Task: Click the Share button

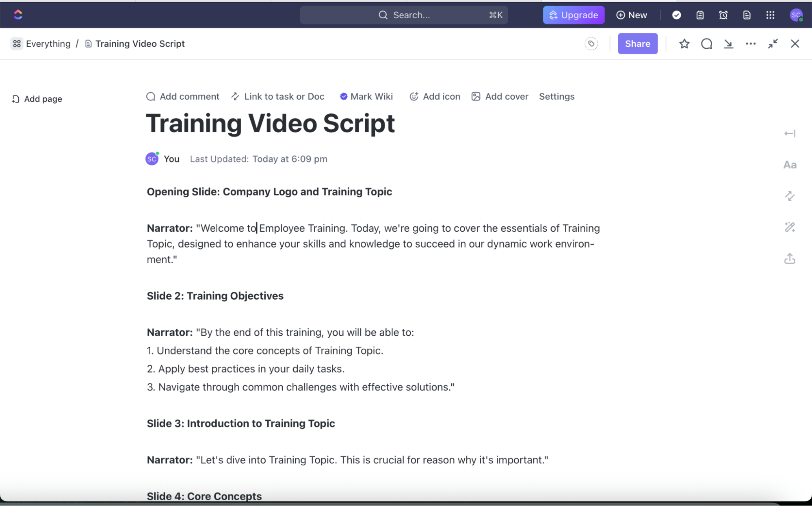Action: click(637, 43)
